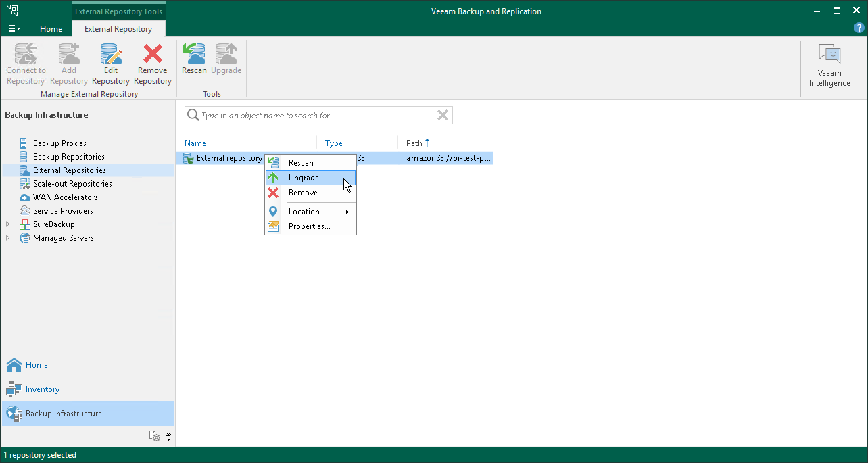Select the Edit Repository ribbon icon
Screen dimensions: 868x463
[110, 64]
